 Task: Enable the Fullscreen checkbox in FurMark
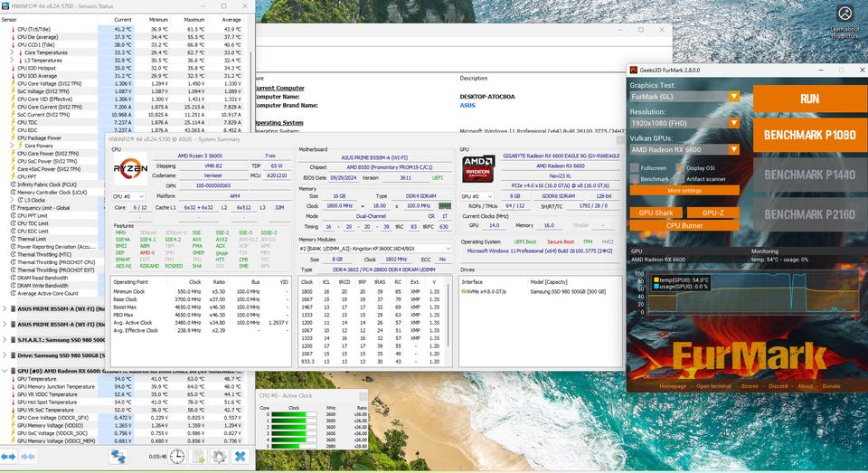[635, 168]
